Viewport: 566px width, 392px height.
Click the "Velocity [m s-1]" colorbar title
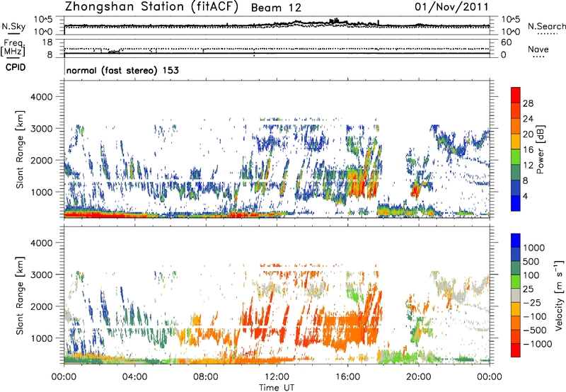559,295
